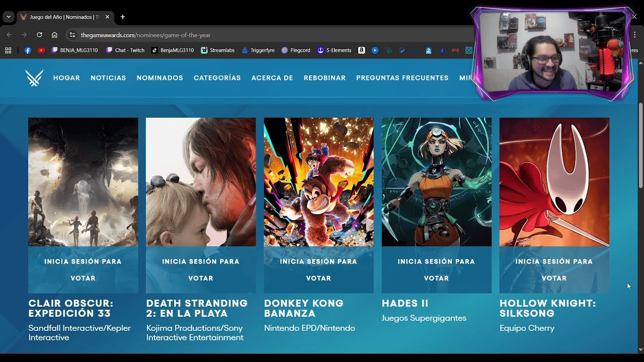This screenshot has height=362, width=644.
Task: Open PREGUNTAS FRECUENTES in site navigation
Action: click(x=403, y=78)
